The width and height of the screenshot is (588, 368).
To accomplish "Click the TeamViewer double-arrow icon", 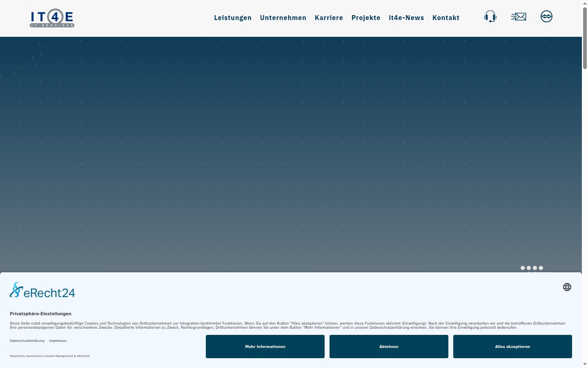I will coord(546,16).
